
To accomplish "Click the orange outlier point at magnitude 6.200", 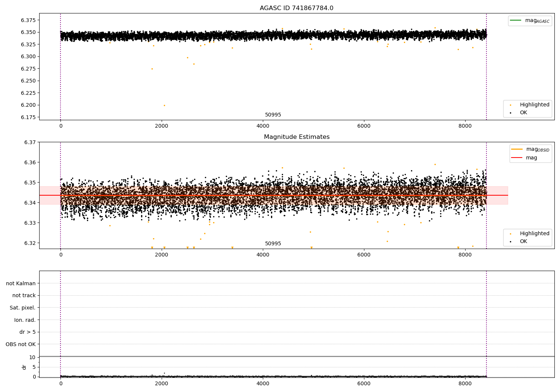I will tap(164, 105).
